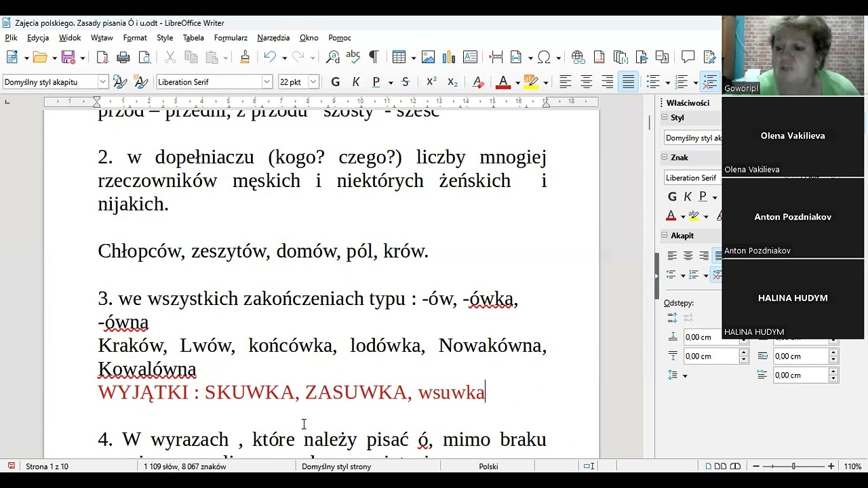Click the zoom slider in status bar
The height and width of the screenshot is (488, 868).
point(793,466)
